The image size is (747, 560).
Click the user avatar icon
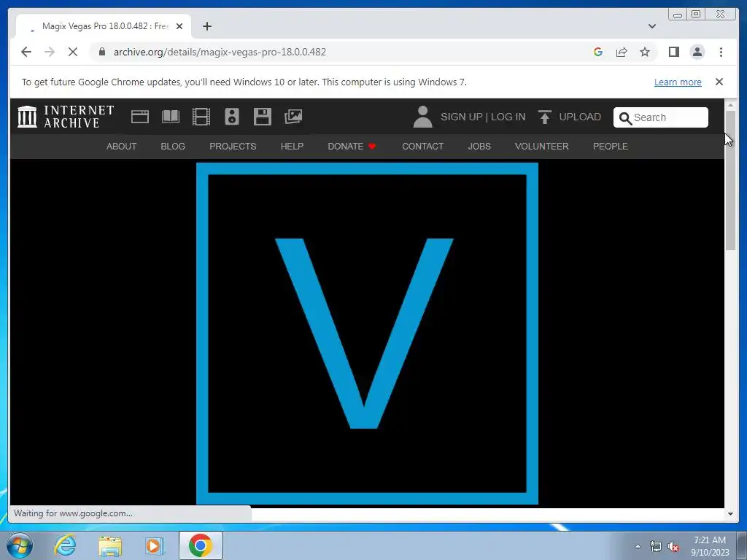422,117
